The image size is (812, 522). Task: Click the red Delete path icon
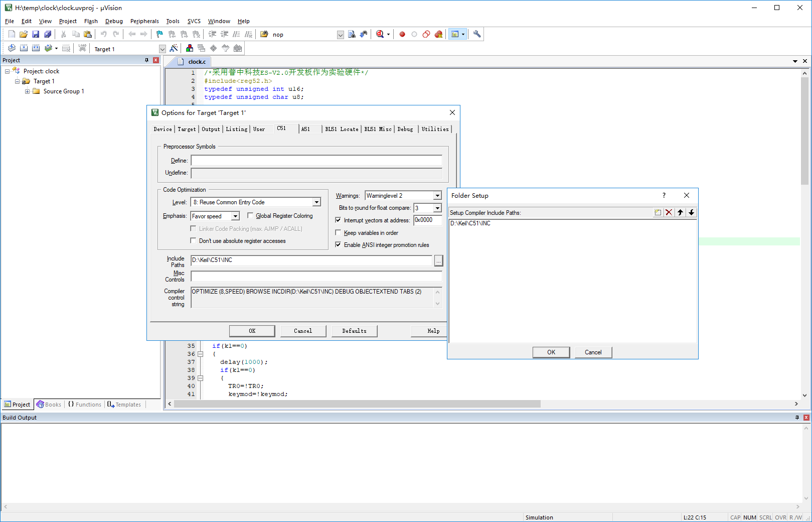point(669,212)
